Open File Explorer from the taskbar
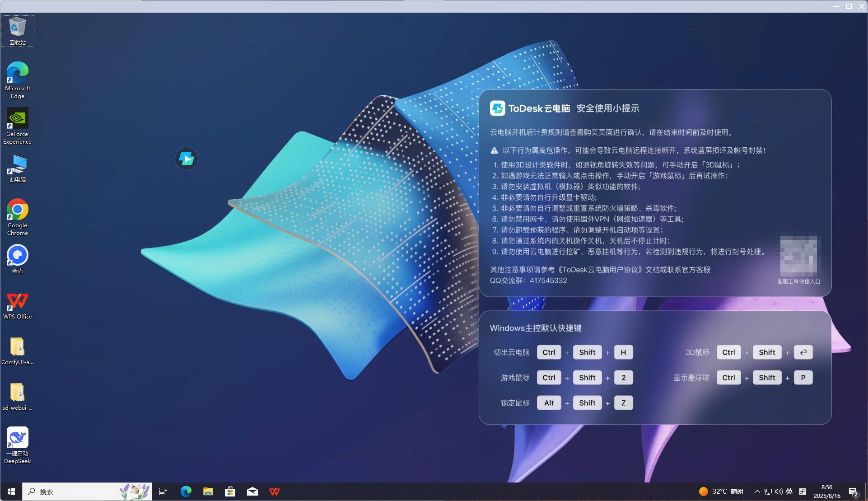The height and width of the screenshot is (501, 868). click(x=208, y=492)
